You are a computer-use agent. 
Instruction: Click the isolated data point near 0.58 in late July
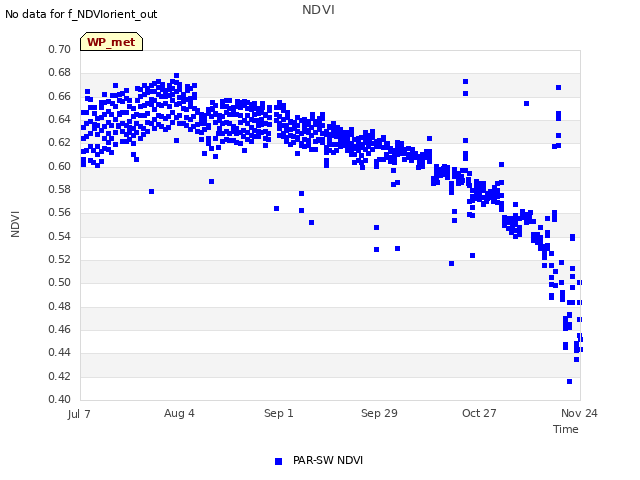[x=151, y=191]
